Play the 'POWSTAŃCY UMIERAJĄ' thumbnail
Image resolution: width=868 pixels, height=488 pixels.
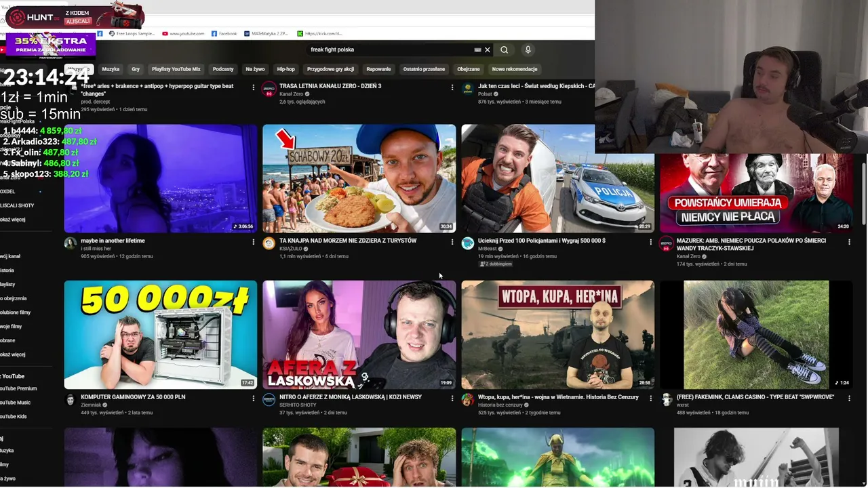click(756, 193)
